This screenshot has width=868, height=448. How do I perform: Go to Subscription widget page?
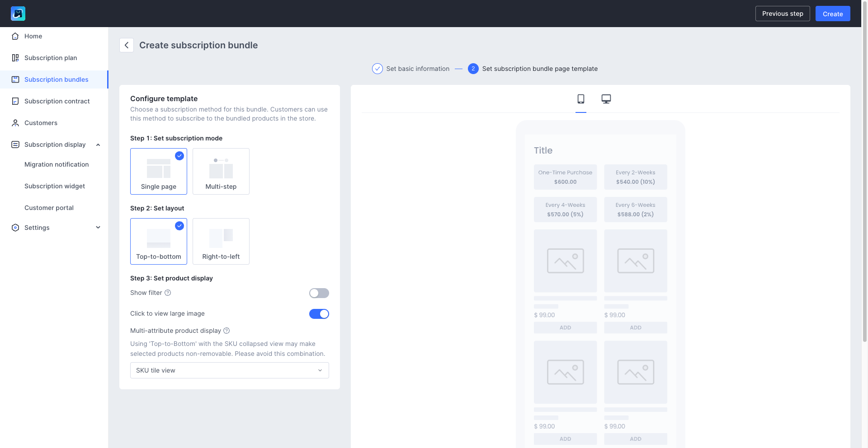pyautogui.click(x=55, y=186)
